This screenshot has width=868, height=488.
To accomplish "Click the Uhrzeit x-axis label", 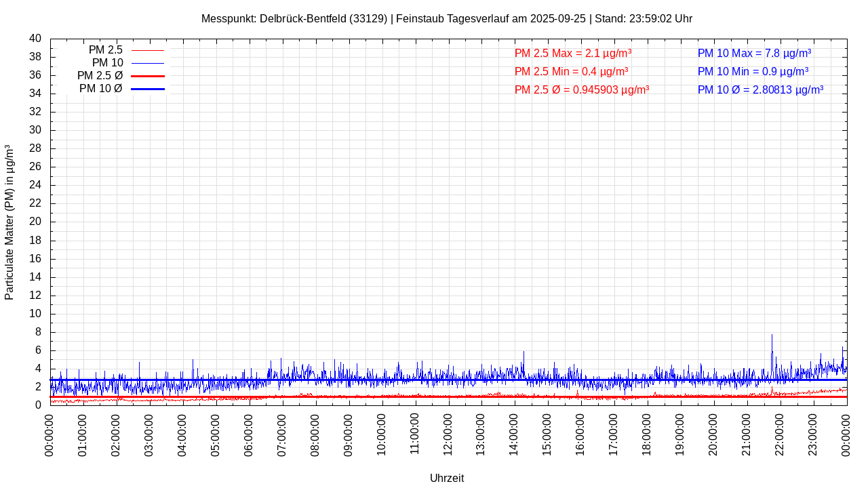I will 447,478.
